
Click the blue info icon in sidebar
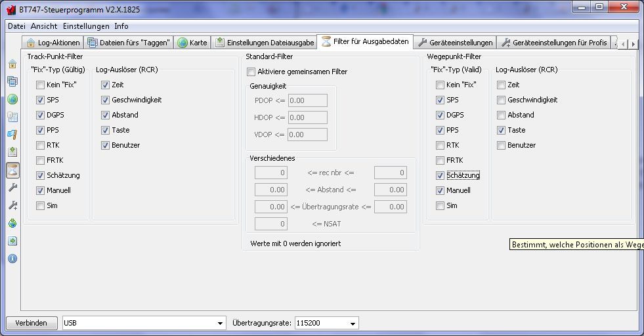pos(12,259)
